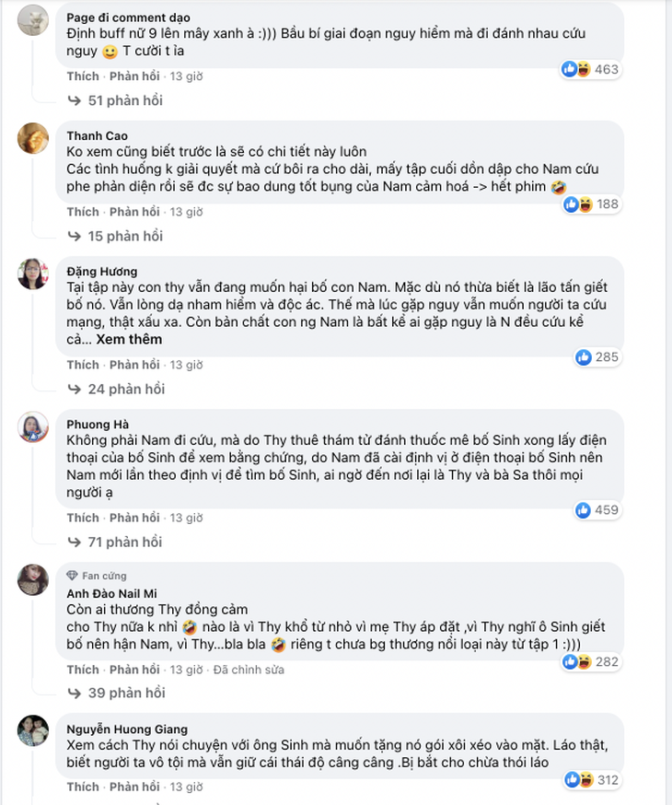Like Phuong Hà's comment with Thích
The height and width of the screenshot is (805, 672).
coord(83,518)
